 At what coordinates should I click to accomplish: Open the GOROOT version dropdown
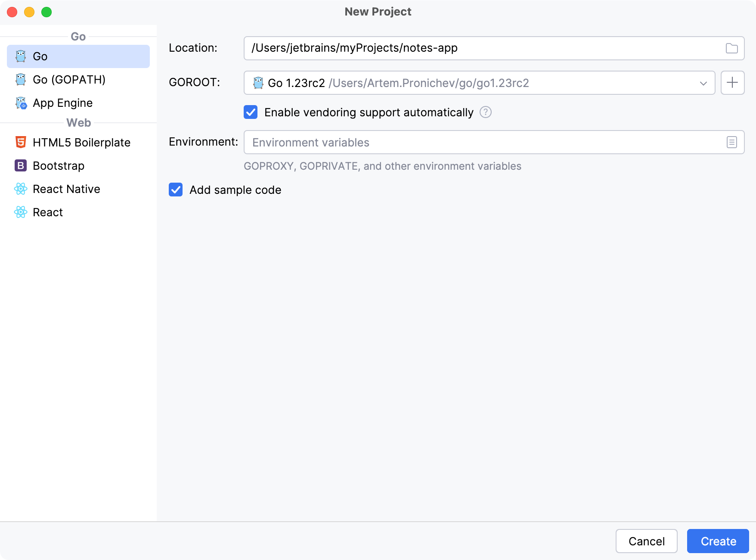pos(704,83)
